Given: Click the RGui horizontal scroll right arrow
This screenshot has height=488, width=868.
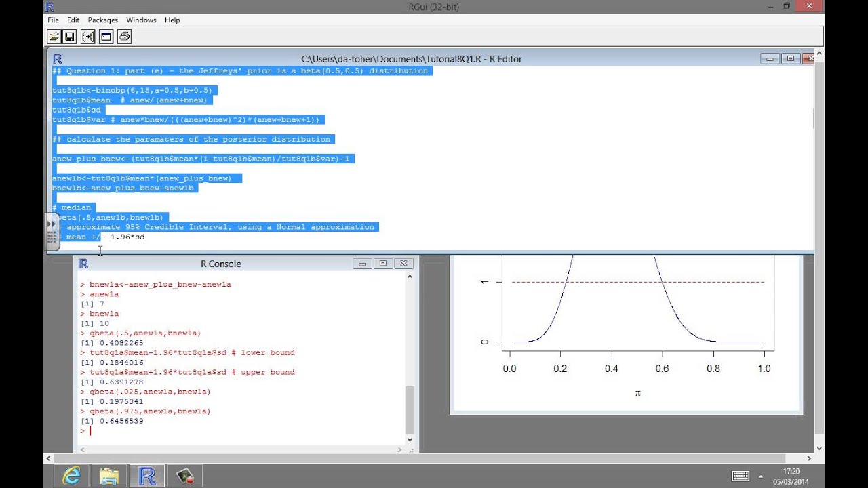Looking at the screenshot, I should (x=810, y=458).
